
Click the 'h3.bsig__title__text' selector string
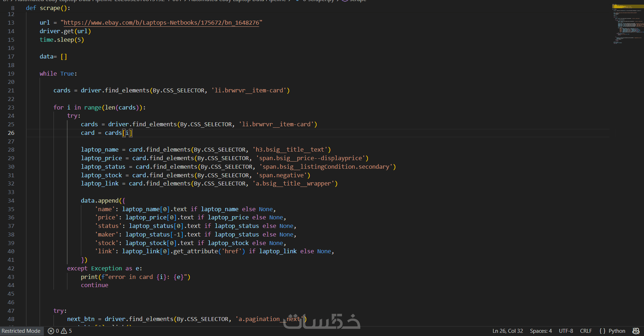click(x=290, y=149)
